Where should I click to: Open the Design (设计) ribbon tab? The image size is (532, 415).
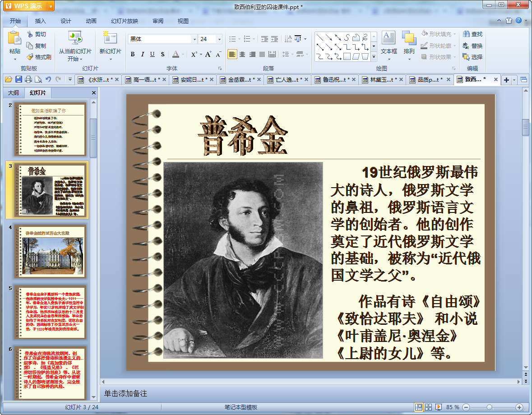click(65, 21)
